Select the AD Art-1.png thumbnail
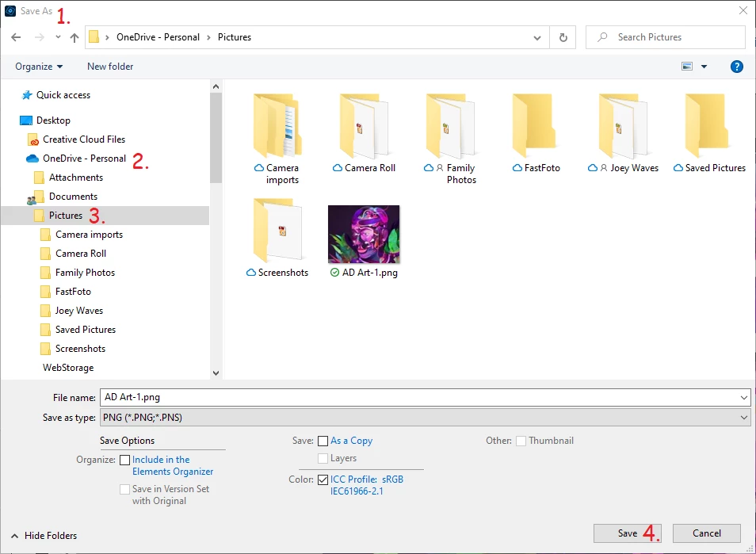The height and width of the screenshot is (554, 756). 364,235
